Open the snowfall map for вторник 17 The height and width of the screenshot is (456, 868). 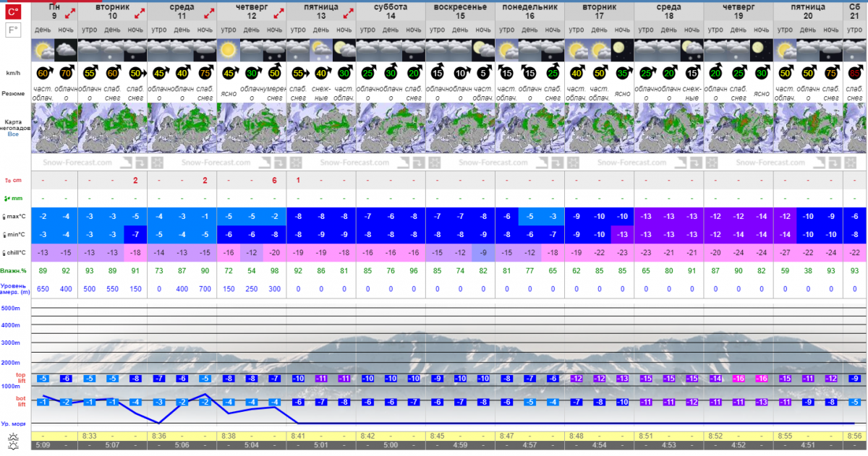[600, 127]
